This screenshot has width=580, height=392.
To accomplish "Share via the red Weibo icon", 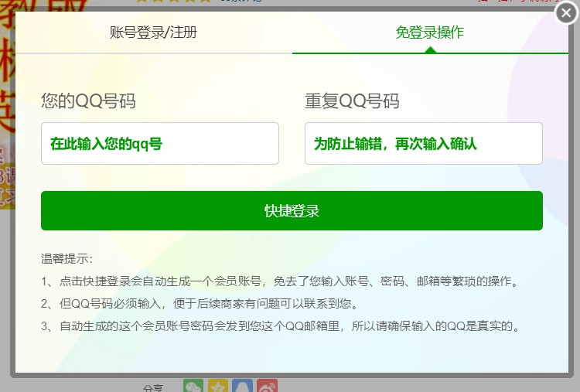I will pos(267,385).
